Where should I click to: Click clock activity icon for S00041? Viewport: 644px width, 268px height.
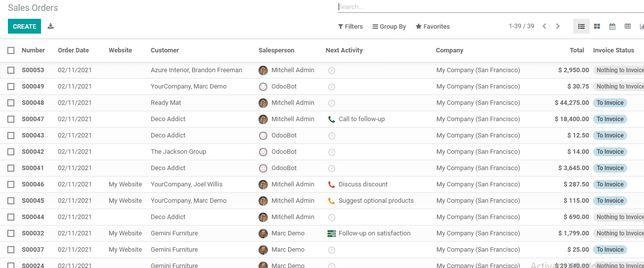pyautogui.click(x=332, y=169)
